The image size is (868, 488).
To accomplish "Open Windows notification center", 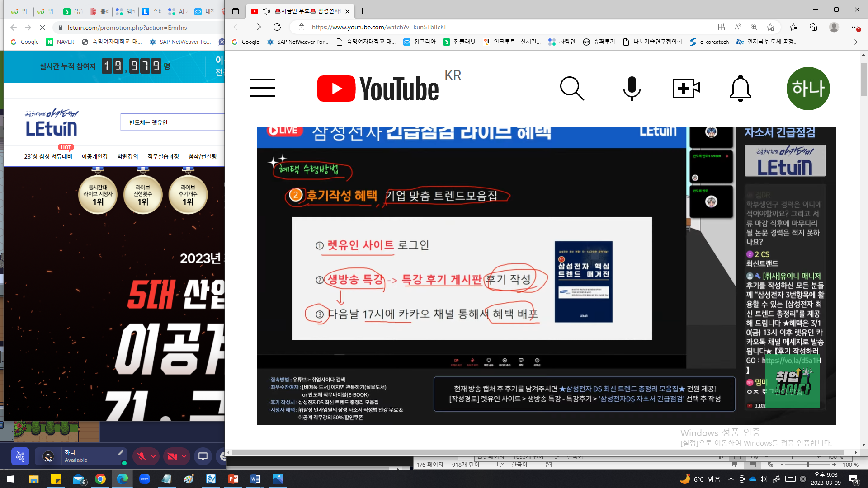I will [854, 479].
